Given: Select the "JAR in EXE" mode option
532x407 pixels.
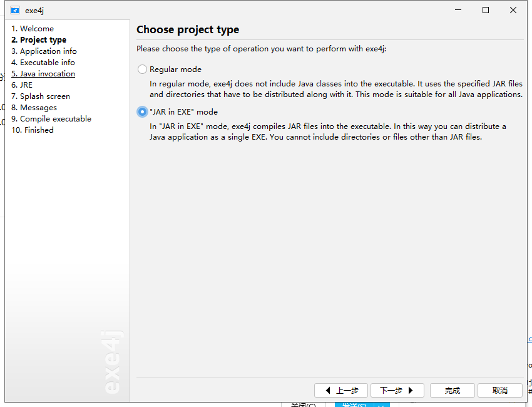Looking at the screenshot, I should coord(142,111).
